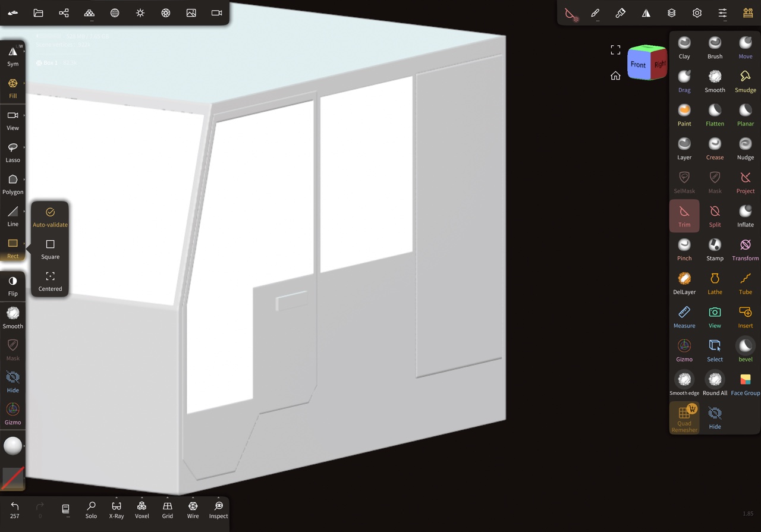Open the Material sphere menu in top bar

(x=115, y=12)
